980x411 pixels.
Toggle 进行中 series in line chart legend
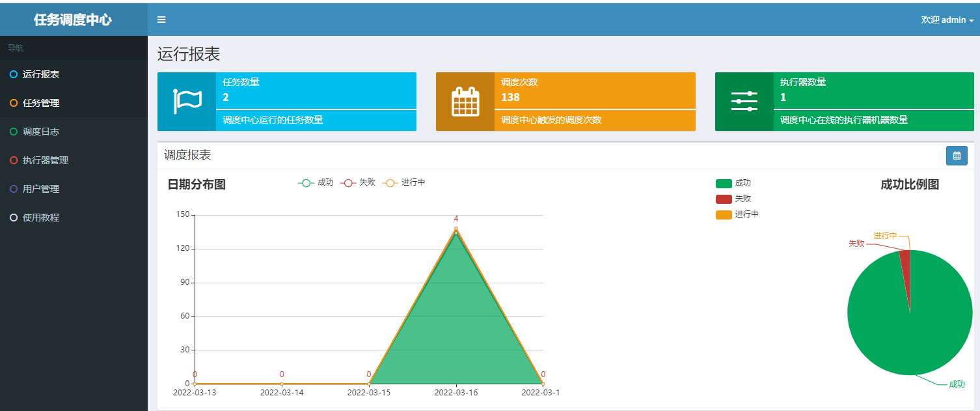403,182
